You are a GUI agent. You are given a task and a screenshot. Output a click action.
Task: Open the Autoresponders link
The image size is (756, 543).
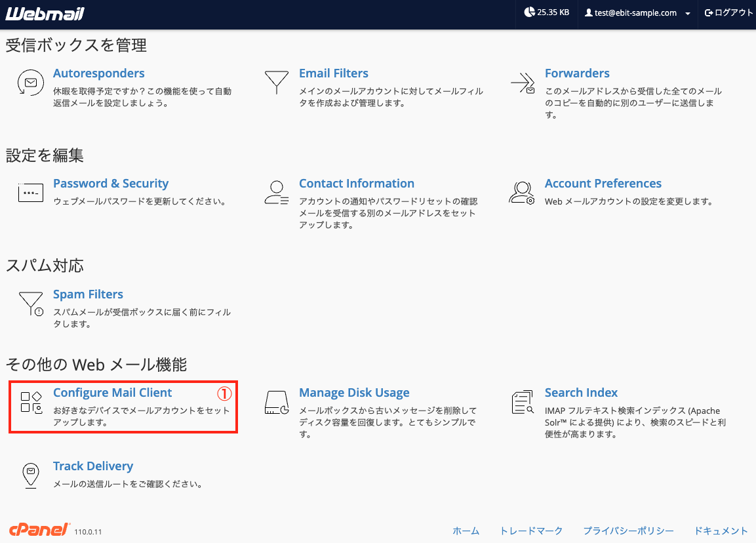tap(99, 73)
